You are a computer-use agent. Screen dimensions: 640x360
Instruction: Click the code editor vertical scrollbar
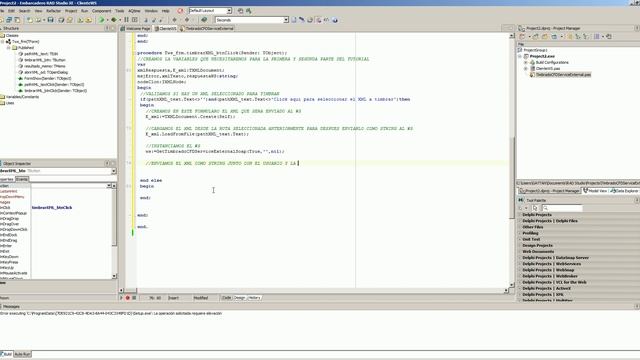tap(512, 160)
